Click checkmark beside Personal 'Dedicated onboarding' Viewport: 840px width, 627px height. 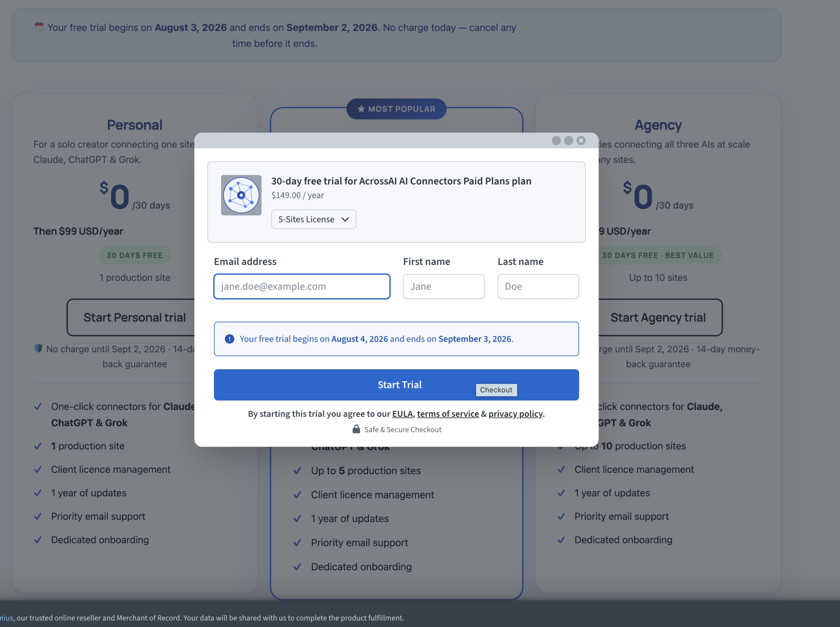38,540
